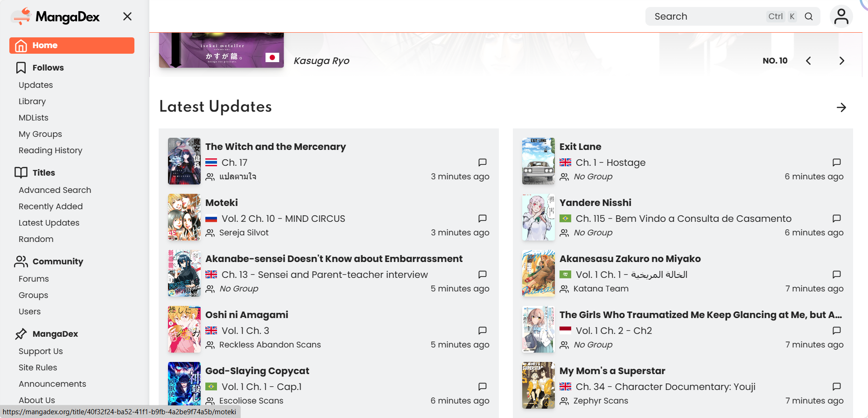Open Random title in the sidebar
868x418 pixels.
pos(36,239)
